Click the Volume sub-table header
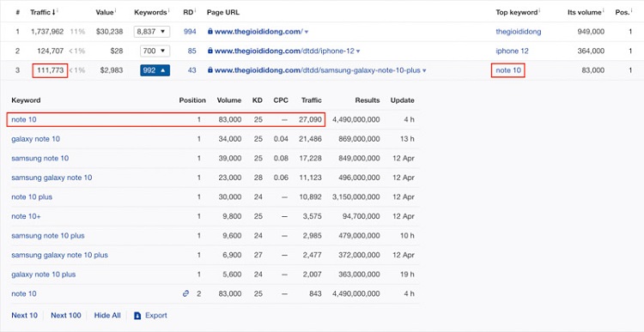The image size is (644, 332). click(229, 100)
